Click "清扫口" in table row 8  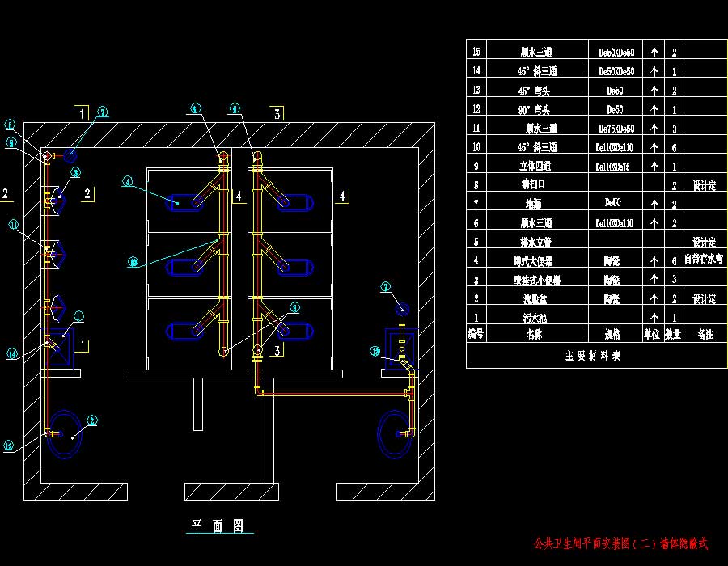(533, 184)
